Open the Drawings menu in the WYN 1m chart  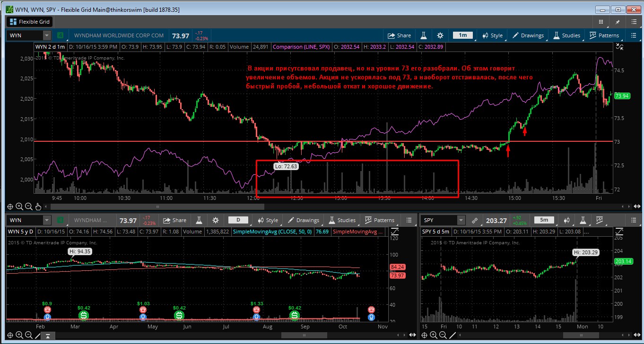(528, 35)
